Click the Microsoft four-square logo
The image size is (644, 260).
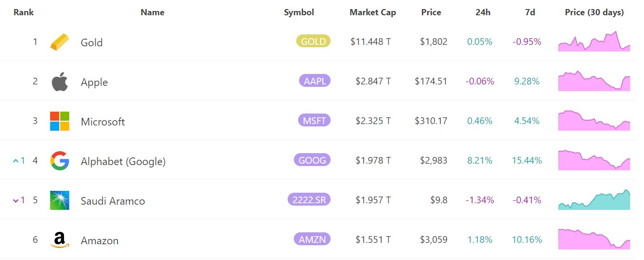(x=60, y=121)
